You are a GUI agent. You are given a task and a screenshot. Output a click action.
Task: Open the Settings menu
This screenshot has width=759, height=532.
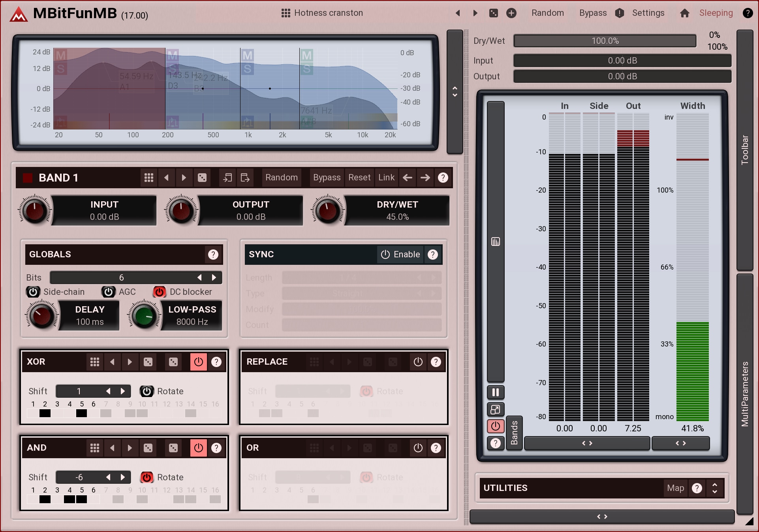[648, 13]
